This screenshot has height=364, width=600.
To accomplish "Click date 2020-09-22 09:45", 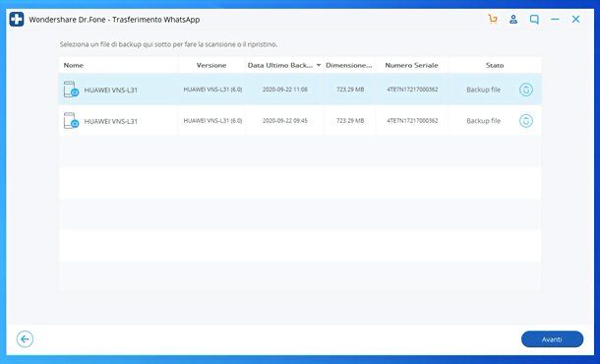I will pyautogui.click(x=284, y=121).
